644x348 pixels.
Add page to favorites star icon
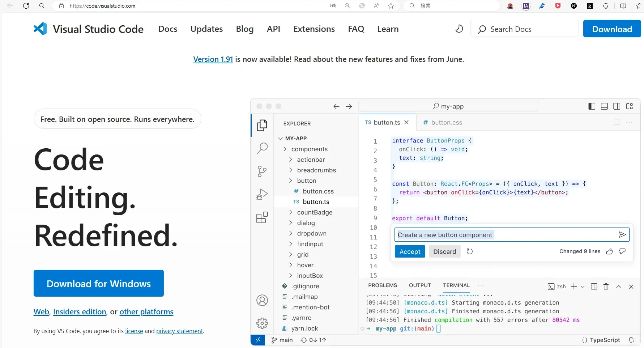coord(391,6)
